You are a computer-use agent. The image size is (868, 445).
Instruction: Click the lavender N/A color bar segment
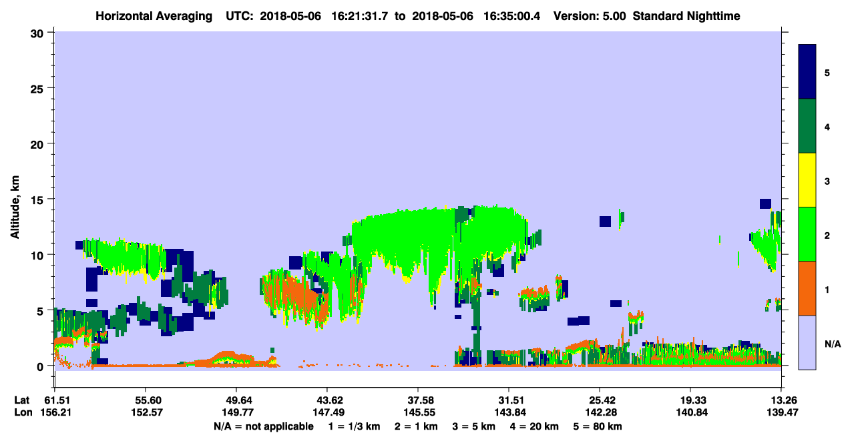(x=807, y=342)
